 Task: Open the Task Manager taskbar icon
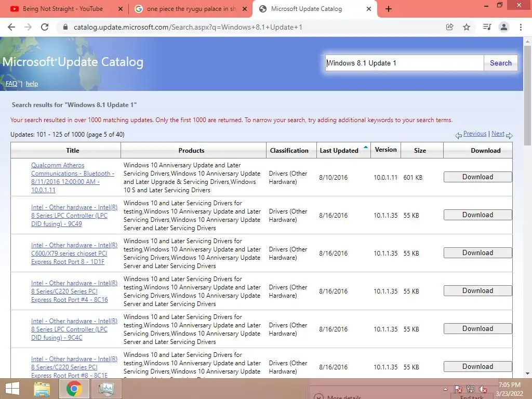pos(106,389)
